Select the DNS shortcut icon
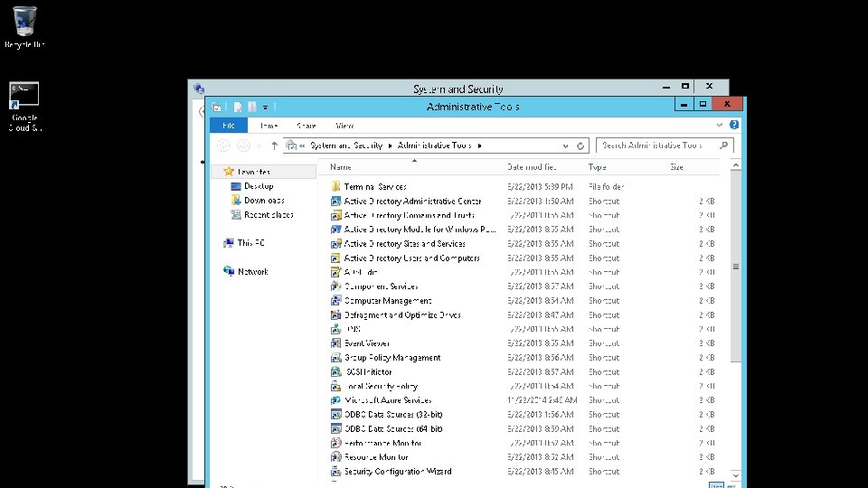868x488 pixels. coord(335,329)
